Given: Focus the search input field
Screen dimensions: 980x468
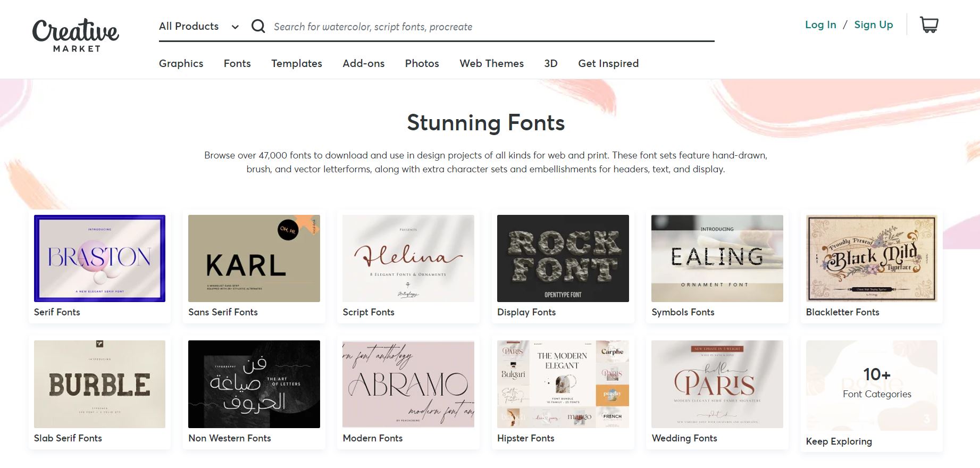Looking at the screenshot, I should click(493, 27).
